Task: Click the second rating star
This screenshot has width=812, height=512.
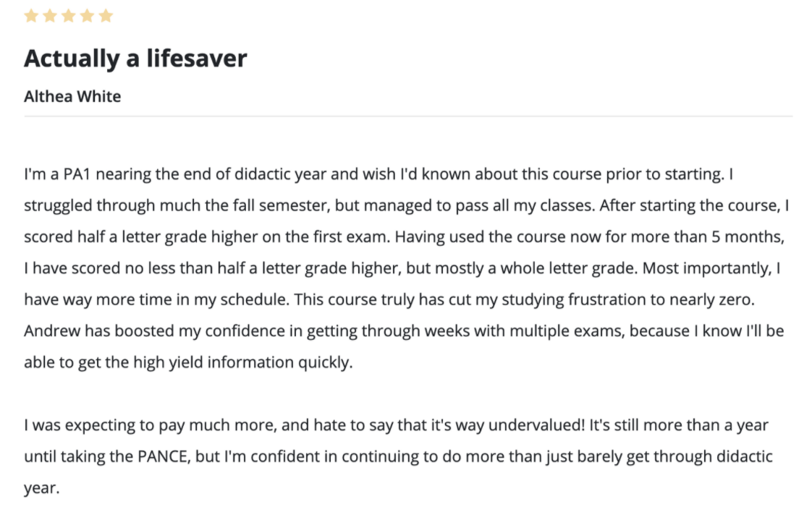Action: point(50,16)
